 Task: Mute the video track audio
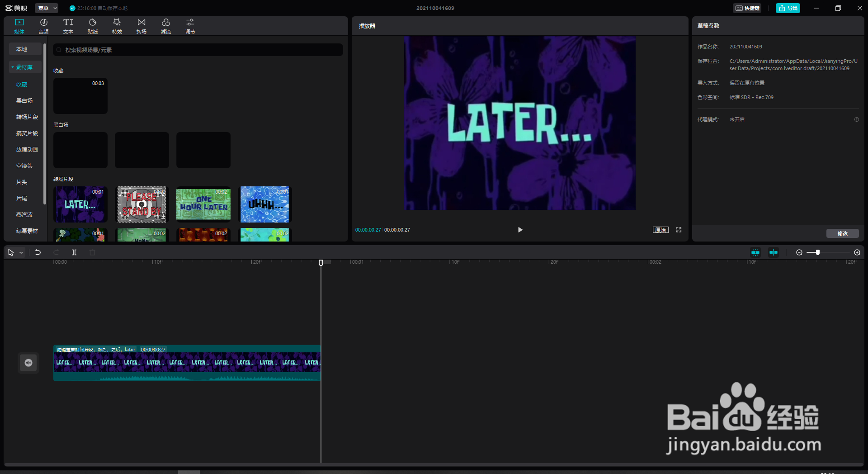coord(28,363)
